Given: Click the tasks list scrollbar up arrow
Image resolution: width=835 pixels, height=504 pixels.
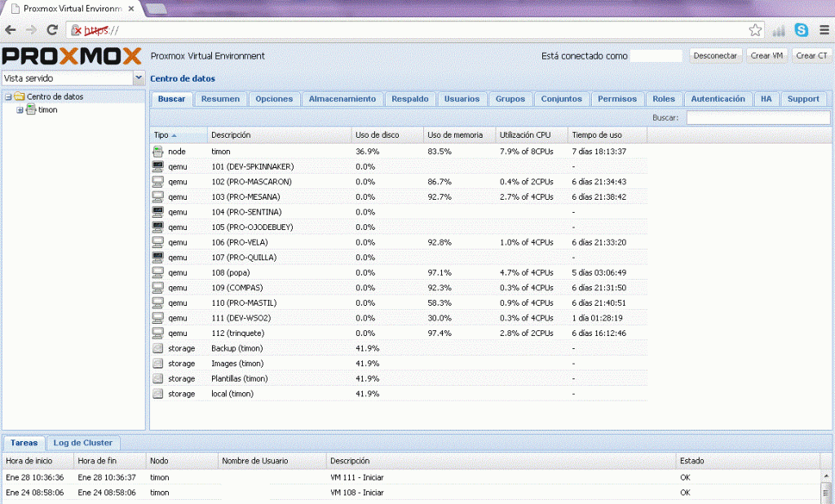Looking at the screenshot, I should click(x=826, y=476).
